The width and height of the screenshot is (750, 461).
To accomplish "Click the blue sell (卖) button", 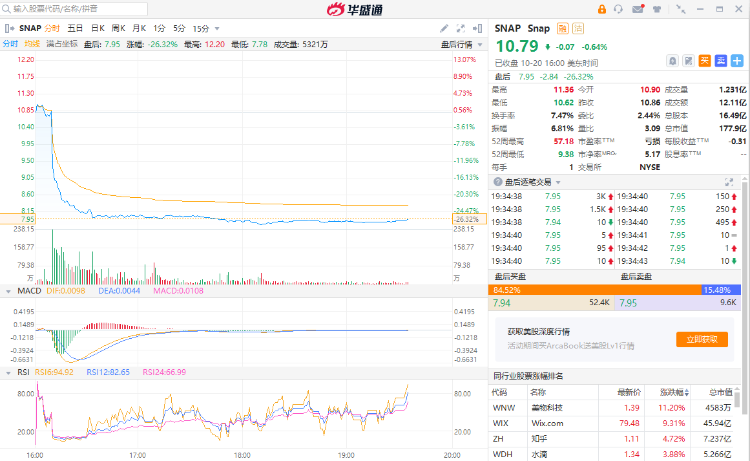I will pos(721,61).
